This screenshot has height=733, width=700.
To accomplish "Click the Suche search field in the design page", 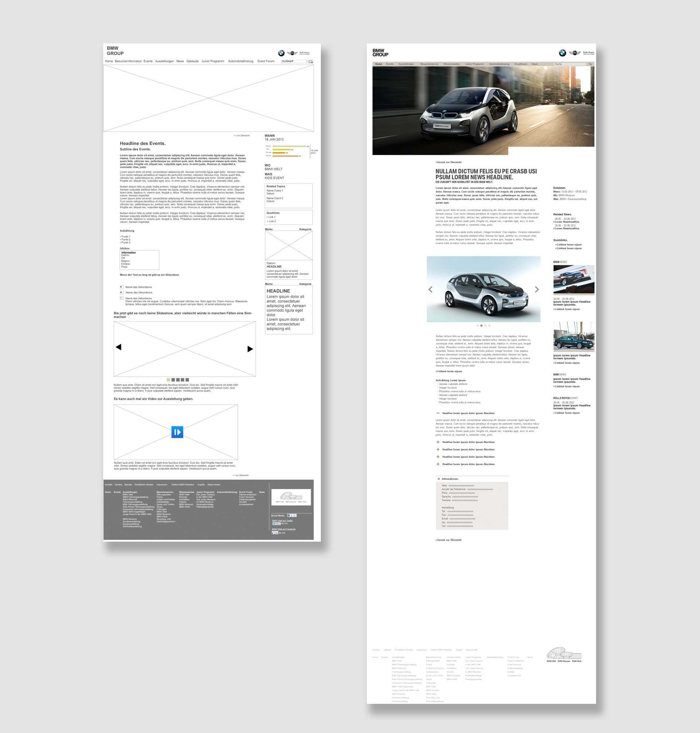I will (570, 64).
